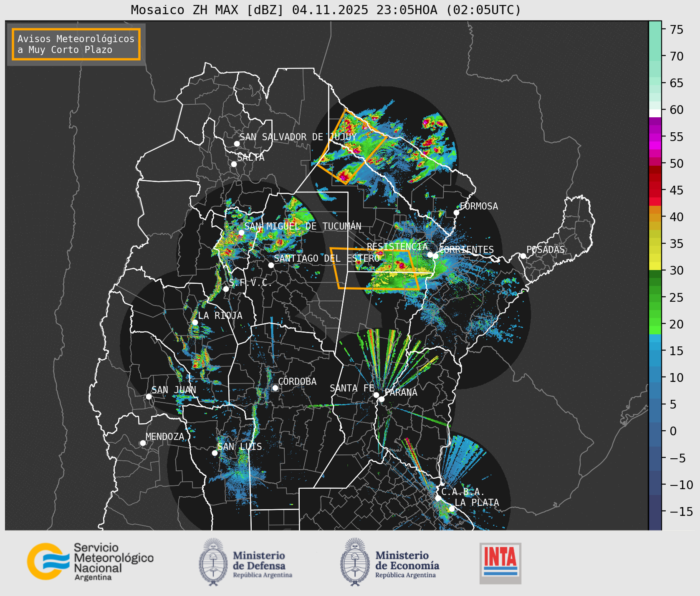This screenshot has height=596, width=700.
Task: Click the 0 dBZ colorbar label
Action: [x=673, y=431]
